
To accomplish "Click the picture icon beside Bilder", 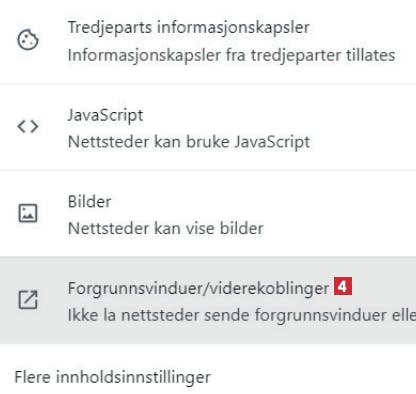I will point(28,213).
